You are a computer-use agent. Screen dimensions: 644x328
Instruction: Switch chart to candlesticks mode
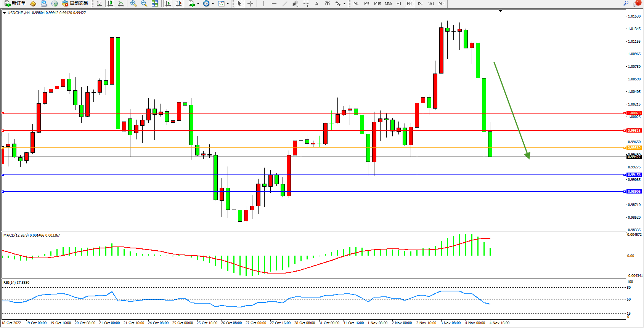110,3
